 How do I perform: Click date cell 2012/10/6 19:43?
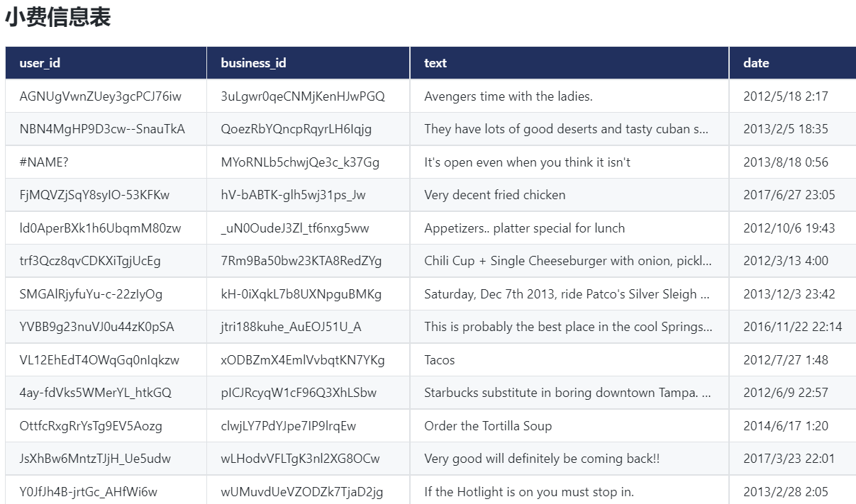pos(789,228)
